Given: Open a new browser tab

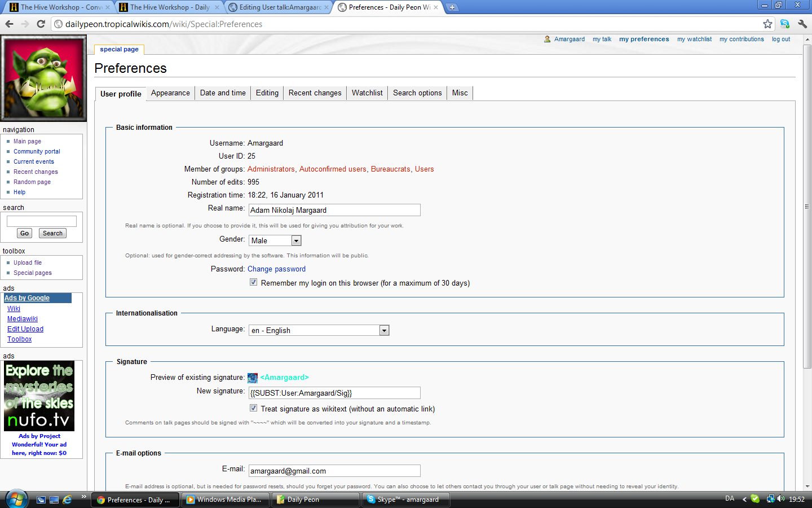Looking at the screenshot, I should pos(452,7).
